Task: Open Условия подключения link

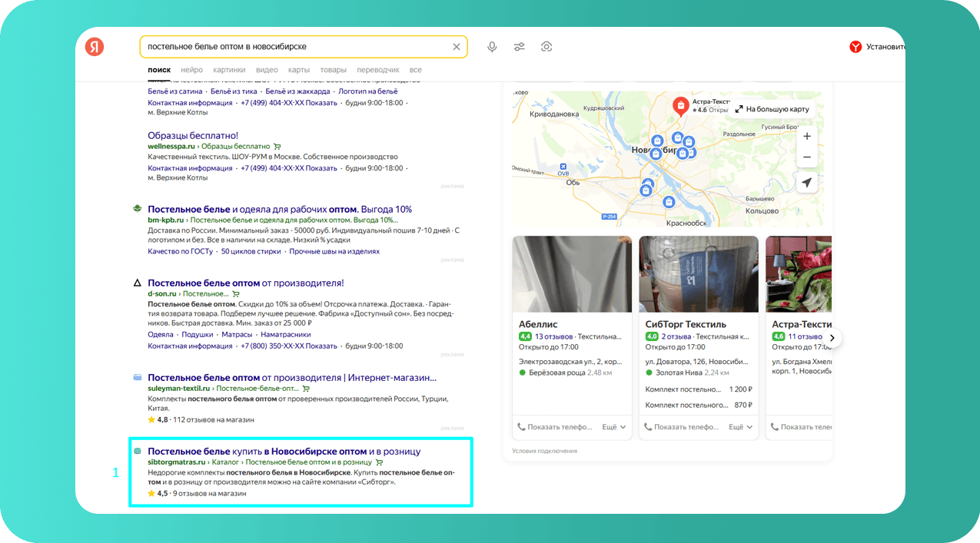Action: coord(544,451)
